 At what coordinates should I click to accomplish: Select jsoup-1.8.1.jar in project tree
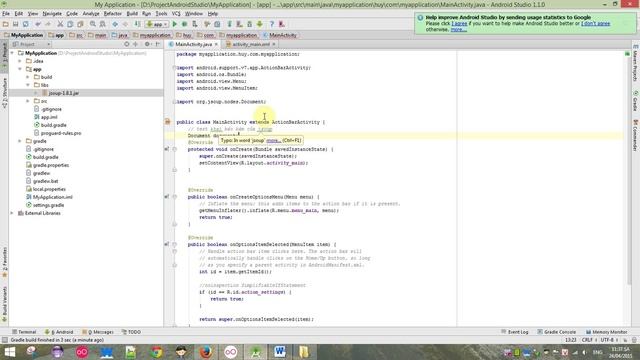(64, 93)
